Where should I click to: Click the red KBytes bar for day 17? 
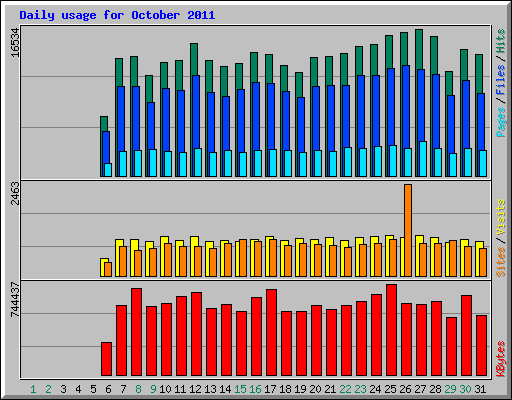[271, 333]
